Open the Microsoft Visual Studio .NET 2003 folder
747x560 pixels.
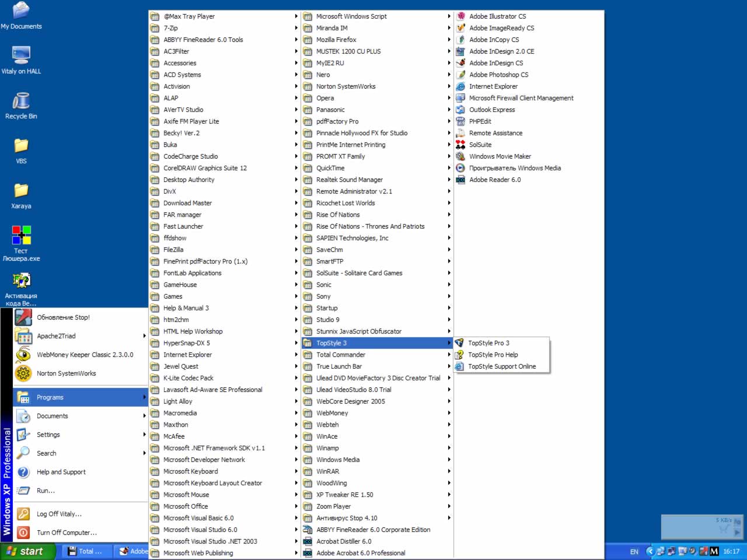point(225,541)
